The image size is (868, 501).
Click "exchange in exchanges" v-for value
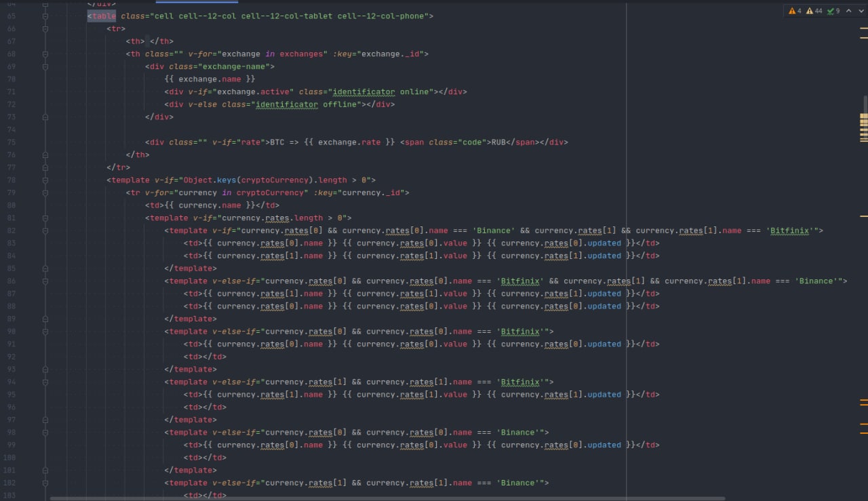pos(272,54)
